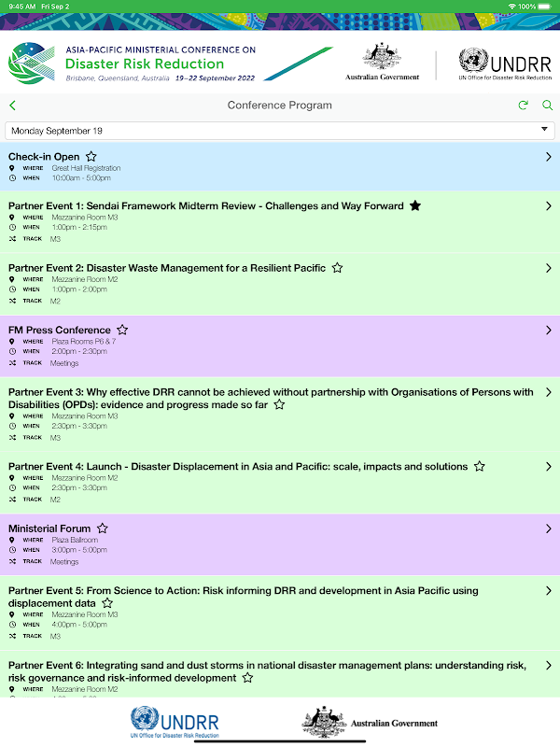Open Partner Event 3 details chevron
560x747 pixels.
click(548, 392)
